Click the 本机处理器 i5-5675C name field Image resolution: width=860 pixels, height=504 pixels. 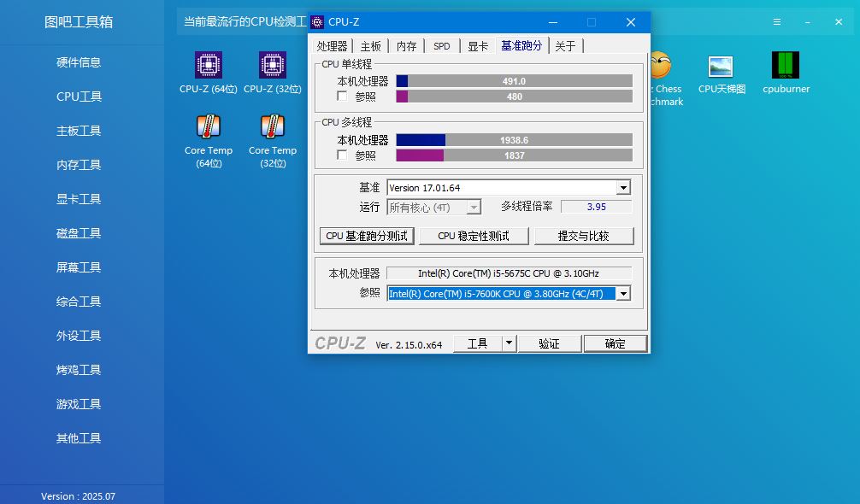point(509,273)
